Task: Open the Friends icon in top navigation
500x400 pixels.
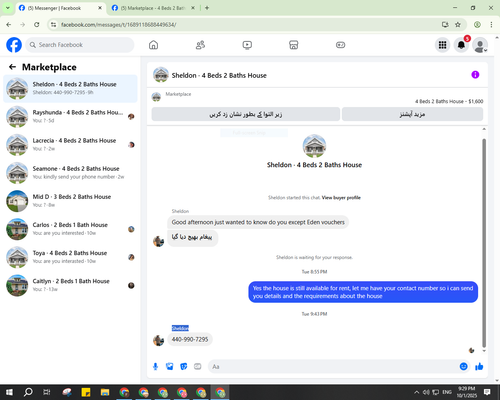Action: (x=200, y=45)
